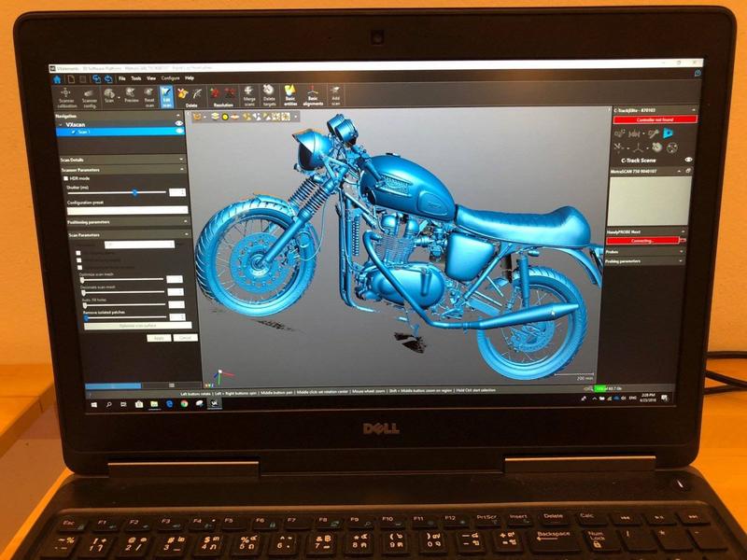Open the Configure menu
Image resolution: width=747 pixels, height=560 pixels.
pyautogui.click(x=169, y=78)
